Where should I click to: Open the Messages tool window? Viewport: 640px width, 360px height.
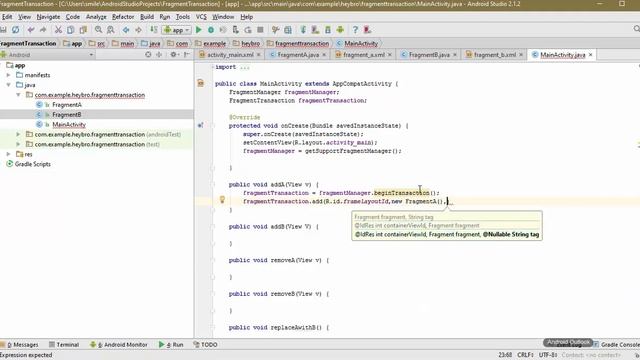coord(20,345)
